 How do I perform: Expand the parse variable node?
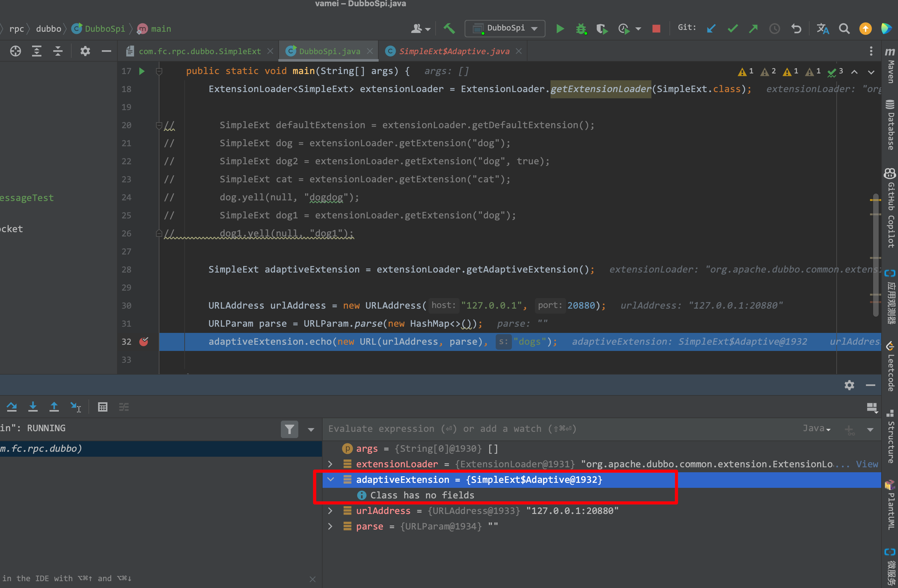coord(330,526)
